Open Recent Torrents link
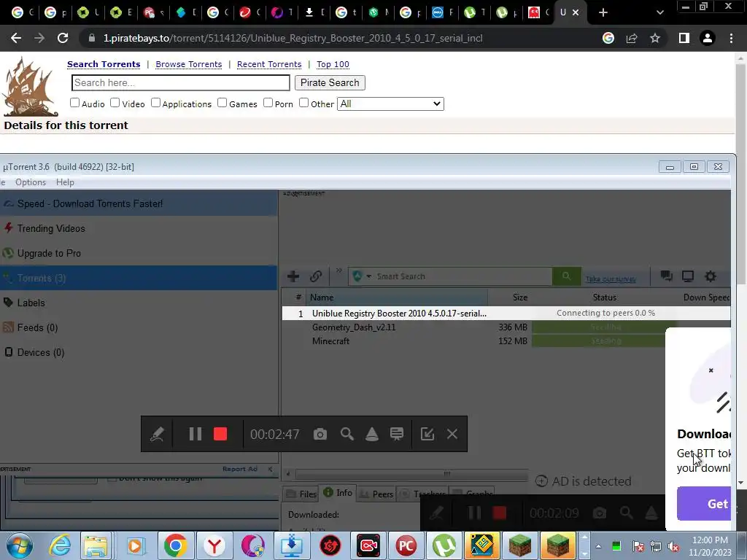Viewport: 747px width, 560px height. [269, 64]
